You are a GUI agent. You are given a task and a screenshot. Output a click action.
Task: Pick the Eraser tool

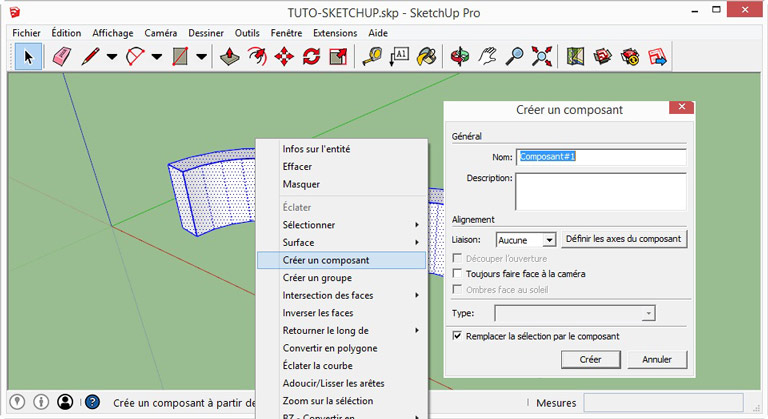tap(62, 56)
